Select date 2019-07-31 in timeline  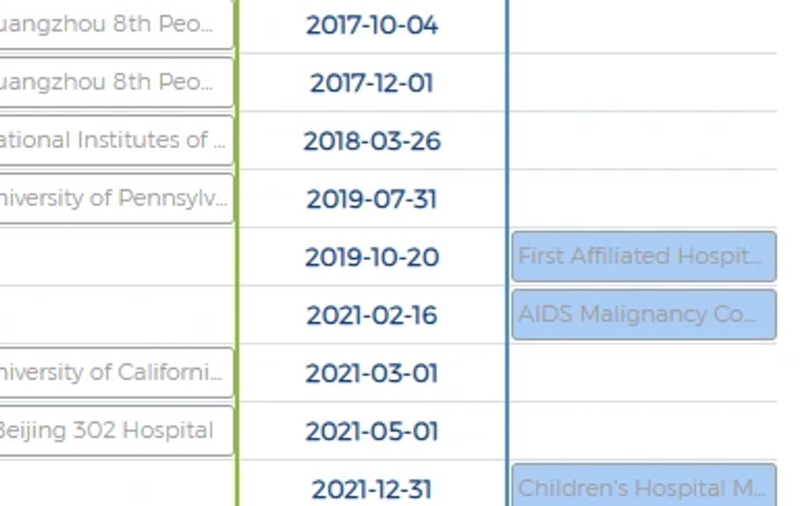(x=371, y=199)
